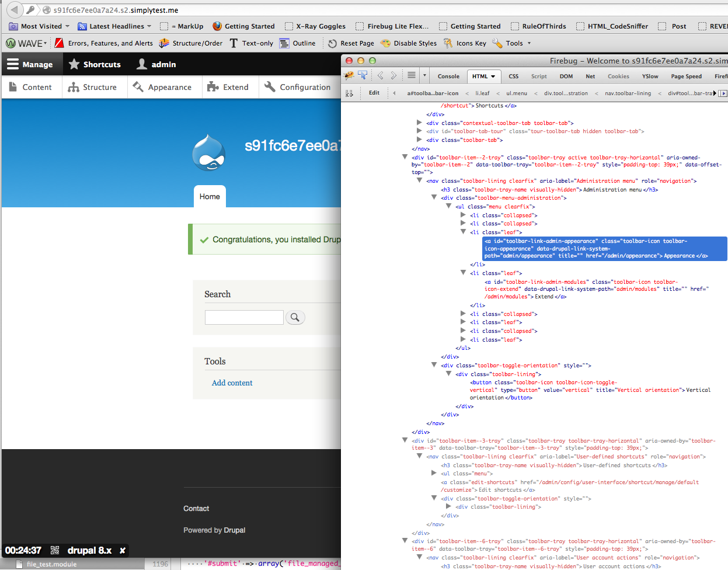Click the Firebug Edit button
The image size is (728, 570).
[374, 93]
